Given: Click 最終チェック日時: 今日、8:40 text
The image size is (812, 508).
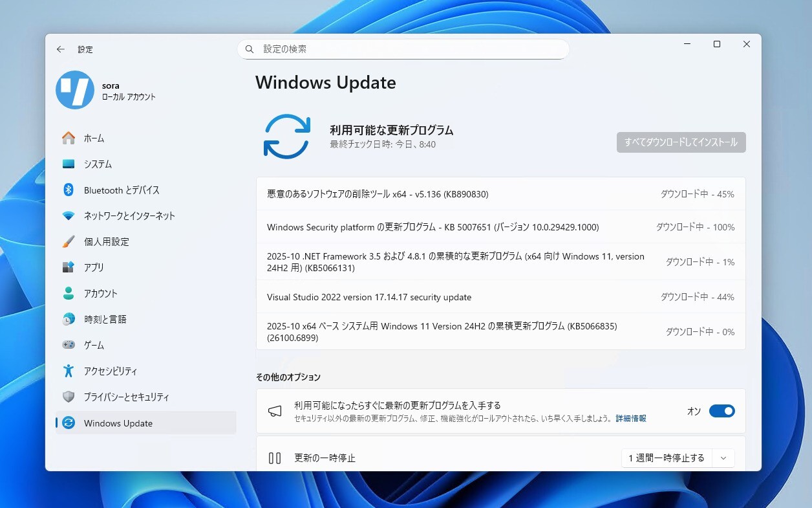Looking at the screenshot, I should [x=383, y=144].
